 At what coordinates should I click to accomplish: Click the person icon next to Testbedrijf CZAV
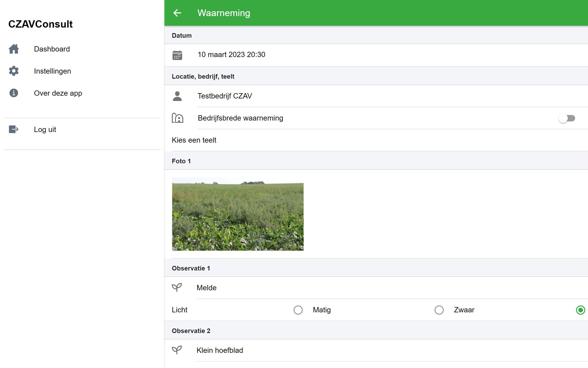(x=177, y=96)
